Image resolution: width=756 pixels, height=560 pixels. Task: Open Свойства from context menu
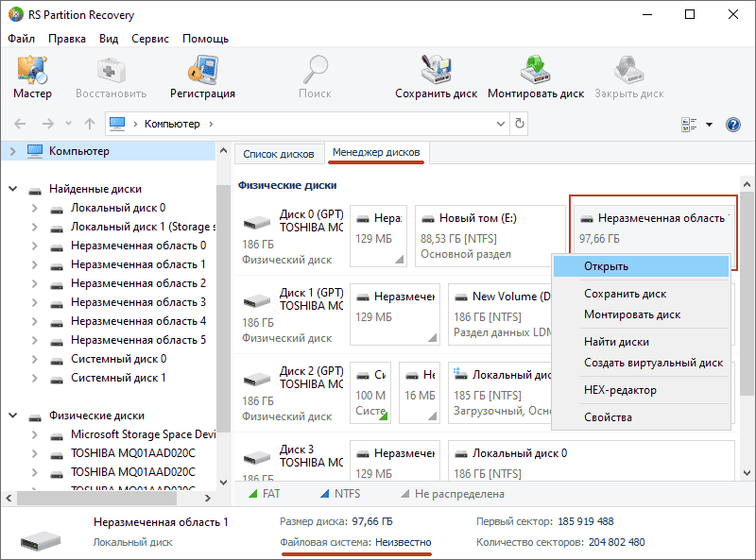pos(641,417)
